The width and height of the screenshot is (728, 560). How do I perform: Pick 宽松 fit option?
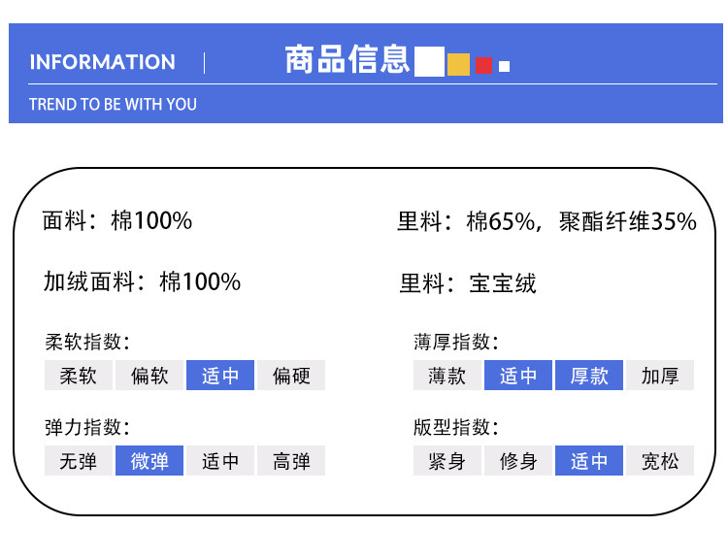point(660,461)
